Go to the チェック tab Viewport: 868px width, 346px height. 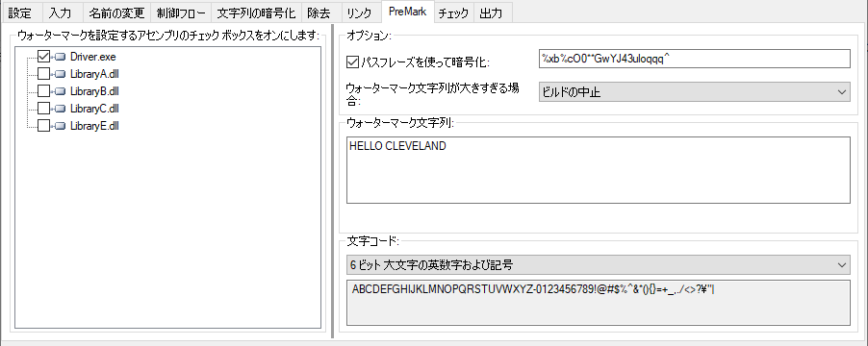[453, 13]
